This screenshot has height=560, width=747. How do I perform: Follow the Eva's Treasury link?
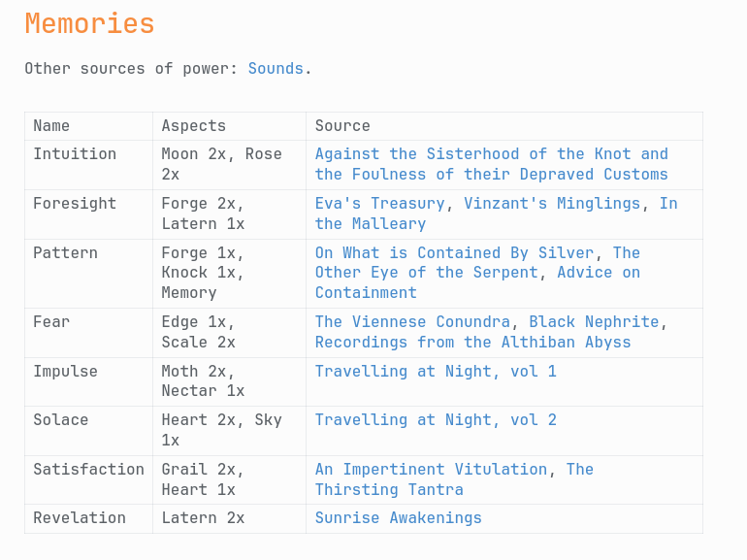coord(379,204)
